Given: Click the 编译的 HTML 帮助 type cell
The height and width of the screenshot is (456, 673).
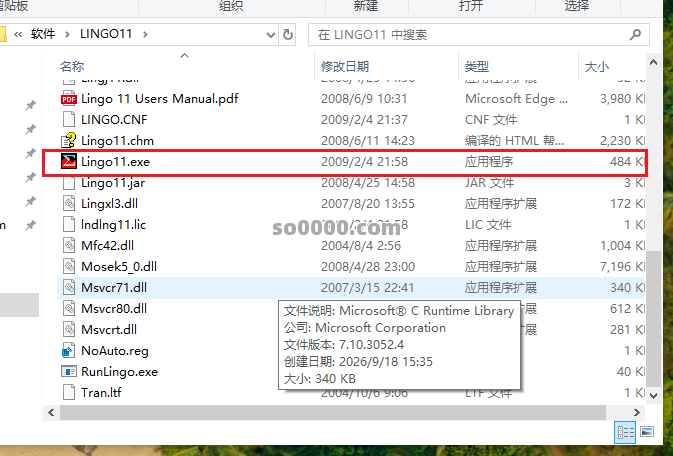Looking at the screenshot, I should click(514, 141).
